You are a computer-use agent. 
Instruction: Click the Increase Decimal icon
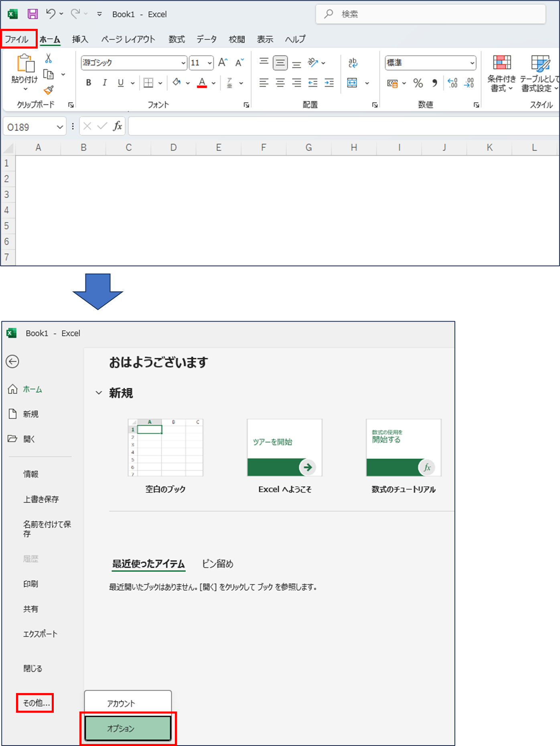[x=452, y=83]
